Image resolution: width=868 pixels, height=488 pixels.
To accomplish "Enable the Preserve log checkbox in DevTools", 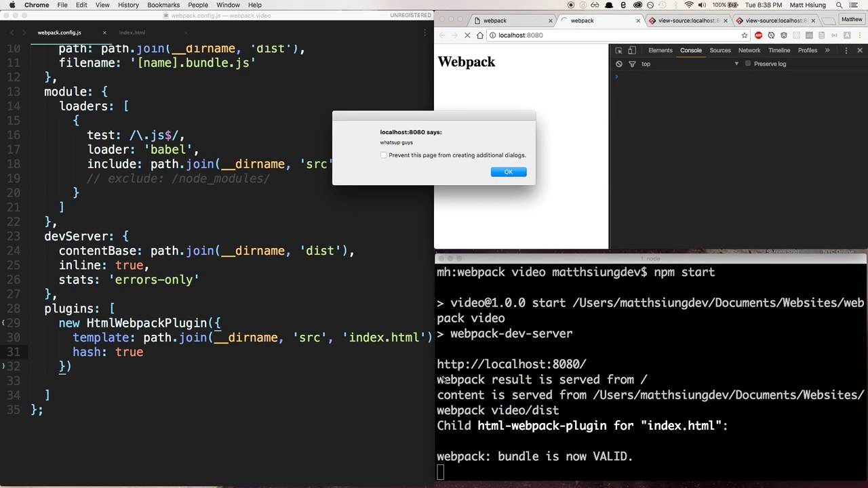I will click(748, 64).
